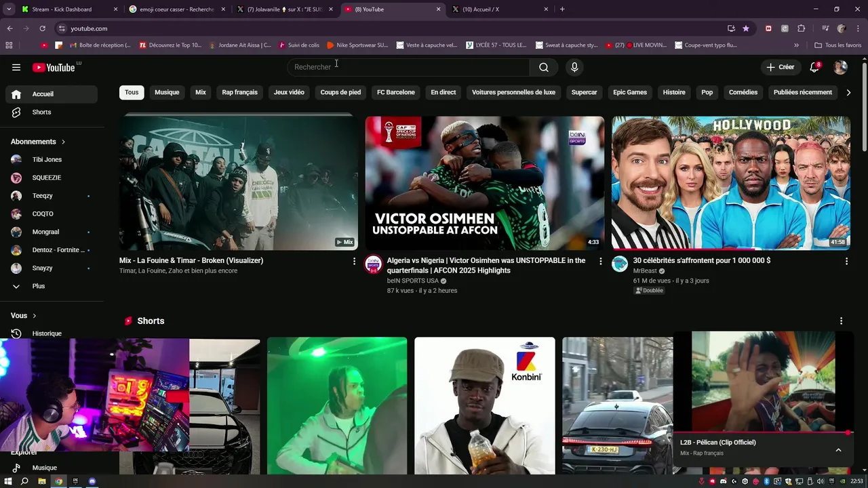
Task: Show hidden bookmarks overflow chevron
Action: coord(796,45)
